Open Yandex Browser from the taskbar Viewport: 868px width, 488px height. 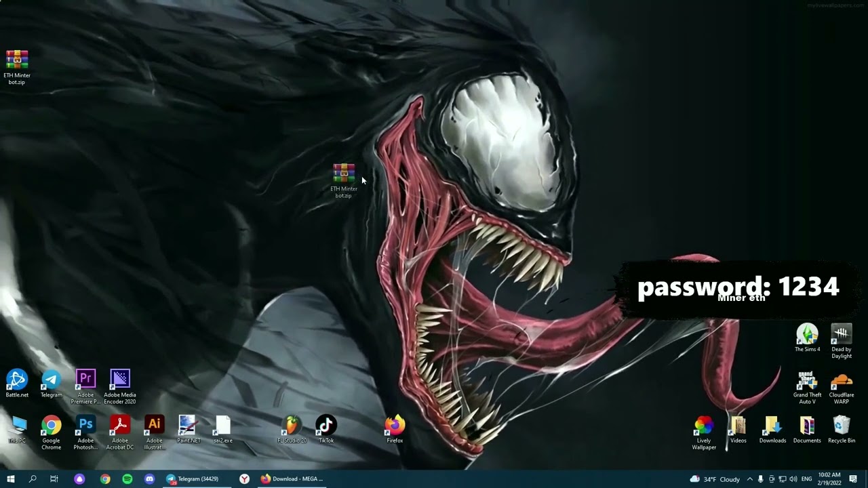click(x=244, y=479)
